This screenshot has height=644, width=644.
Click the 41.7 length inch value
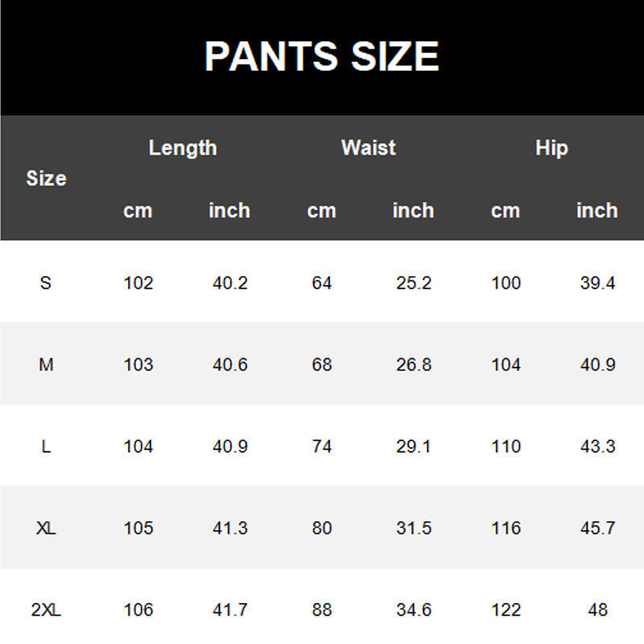pos(230,609)
